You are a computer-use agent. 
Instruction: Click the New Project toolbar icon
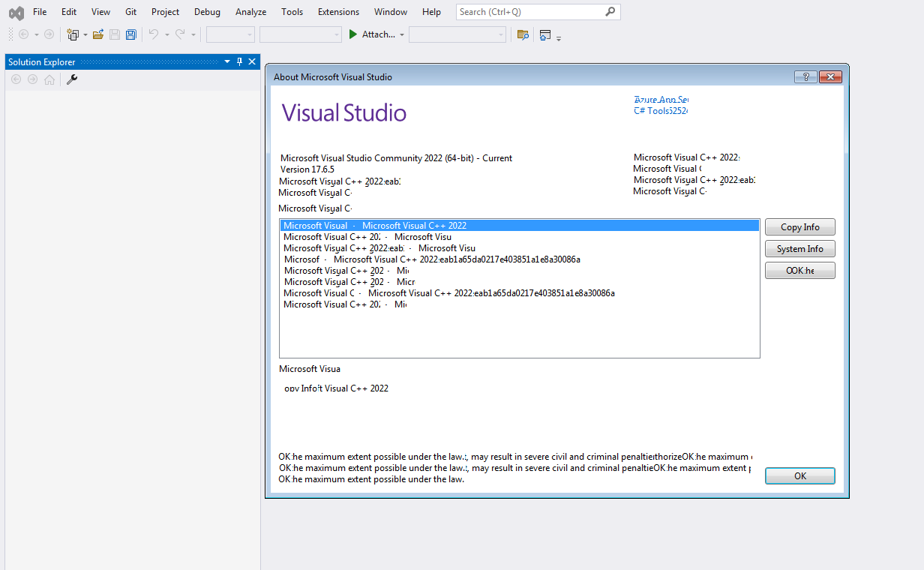pyautogui.click(x=73, y=34)
